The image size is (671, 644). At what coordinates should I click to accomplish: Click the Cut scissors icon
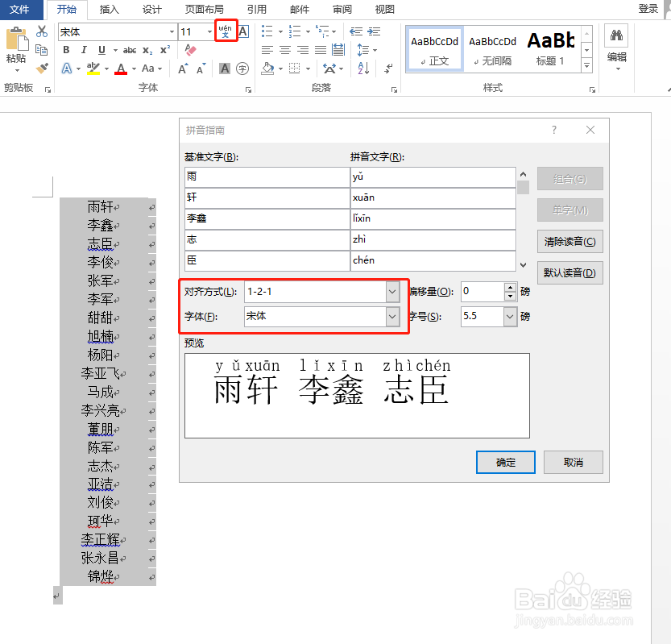pyautogui.click(x=42, y=31)
